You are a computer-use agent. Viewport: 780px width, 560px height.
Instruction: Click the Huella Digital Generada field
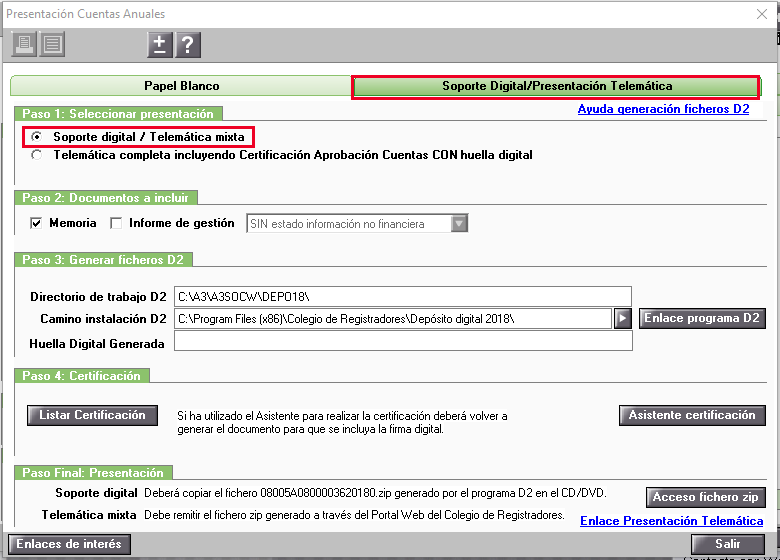click(403, 341)
